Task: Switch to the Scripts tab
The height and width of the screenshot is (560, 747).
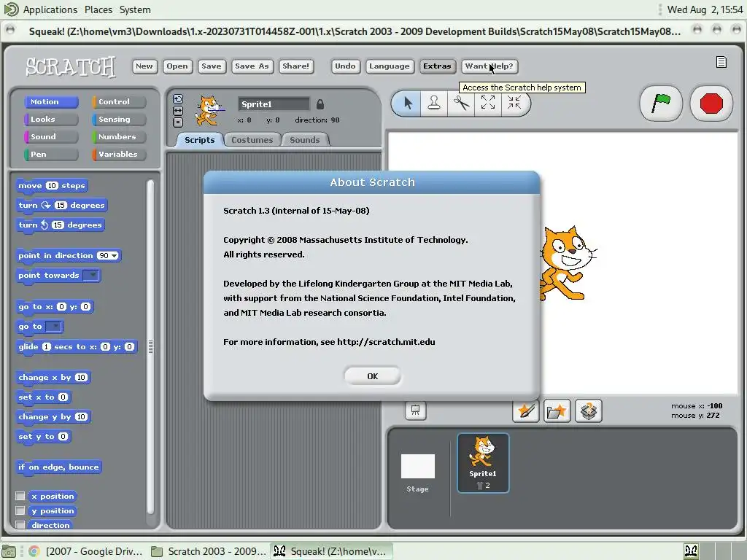Action: (200, 139)
